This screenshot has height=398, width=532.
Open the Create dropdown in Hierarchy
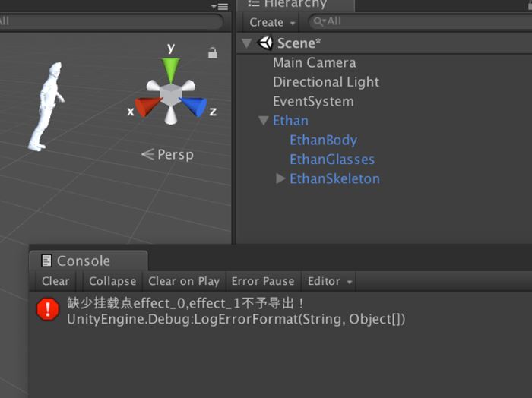click(271, 22)
